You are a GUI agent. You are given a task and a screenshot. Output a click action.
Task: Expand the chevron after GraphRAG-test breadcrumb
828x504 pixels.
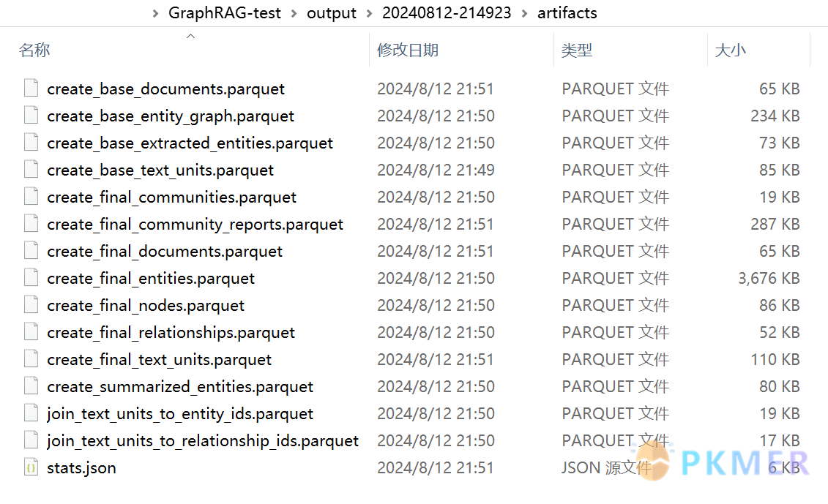coord(294,13)
